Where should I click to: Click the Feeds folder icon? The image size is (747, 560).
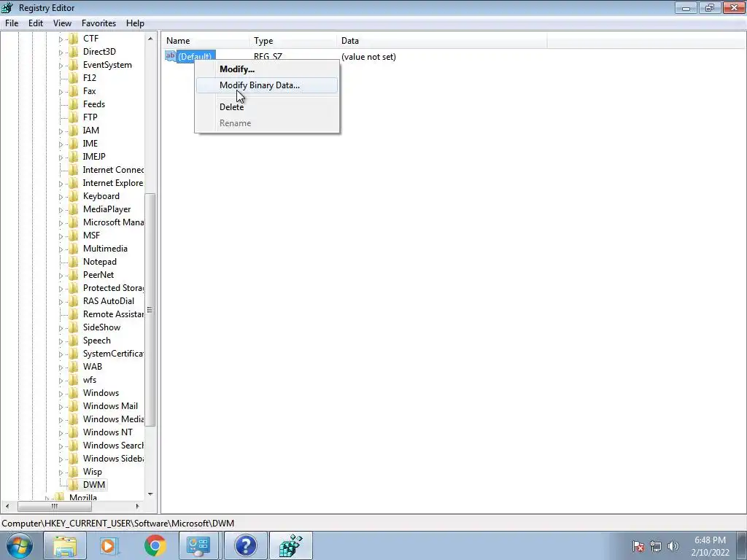click(74, 104)
